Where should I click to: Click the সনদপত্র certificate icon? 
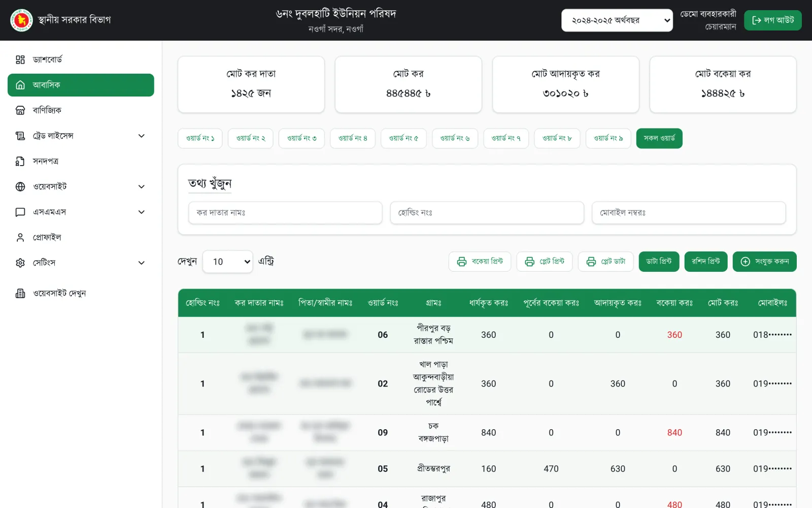(20, 161)
